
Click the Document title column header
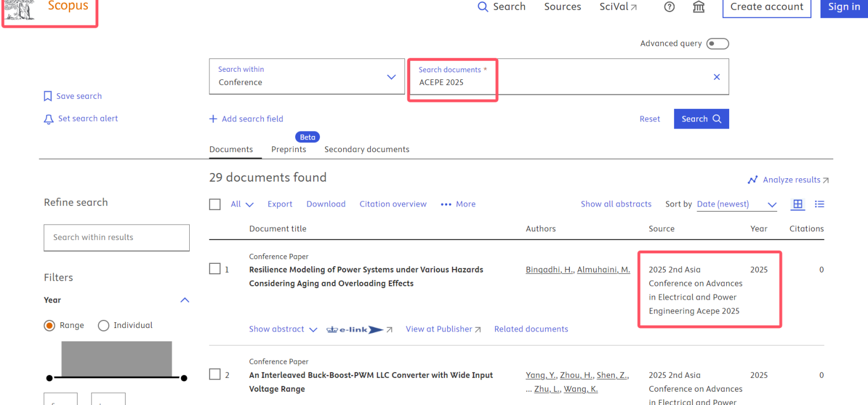click(278, 229)
